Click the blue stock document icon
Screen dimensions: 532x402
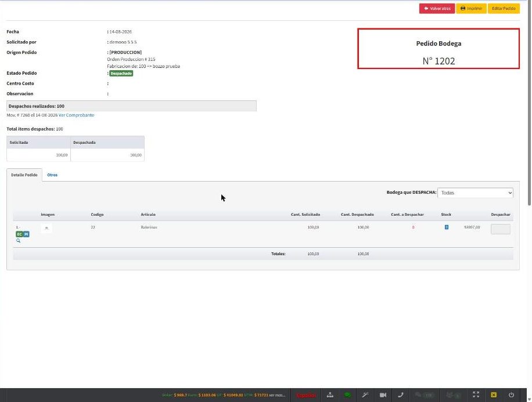447,227
